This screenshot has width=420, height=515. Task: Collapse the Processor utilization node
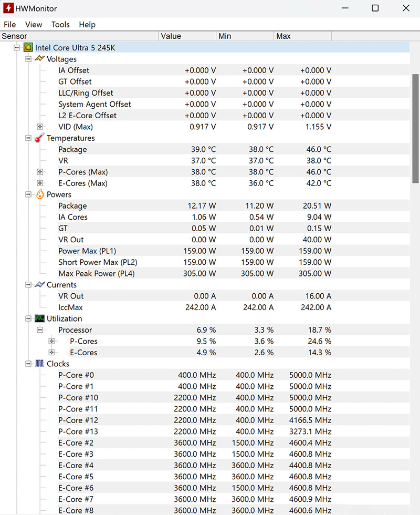40,330
